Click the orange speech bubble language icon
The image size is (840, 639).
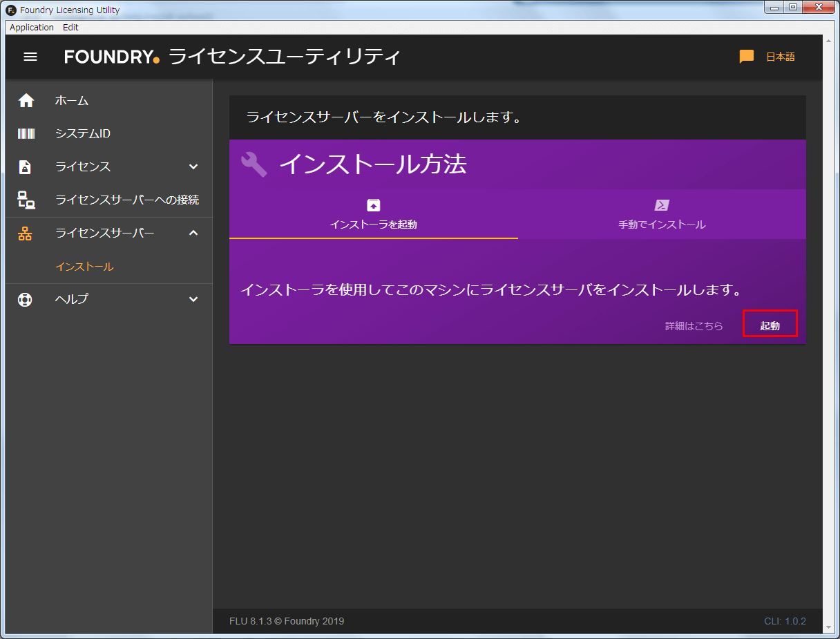pos(747,57)
